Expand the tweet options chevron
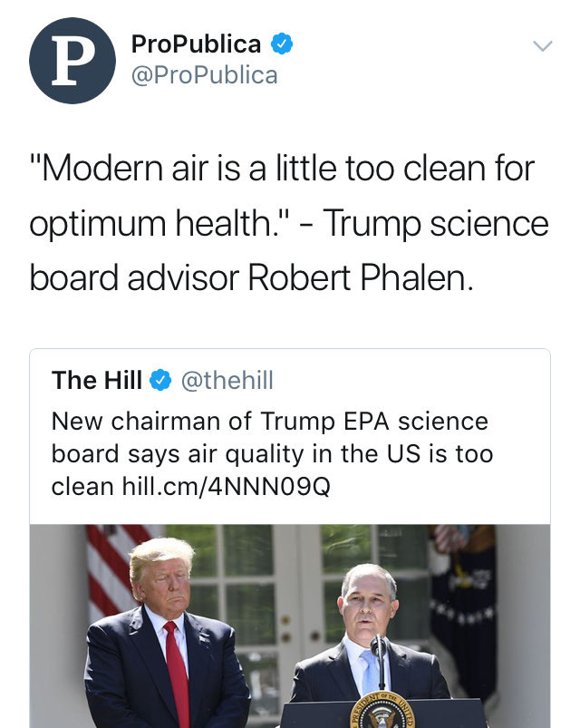The width and height of the screenshot is (580, 728). 541,45
